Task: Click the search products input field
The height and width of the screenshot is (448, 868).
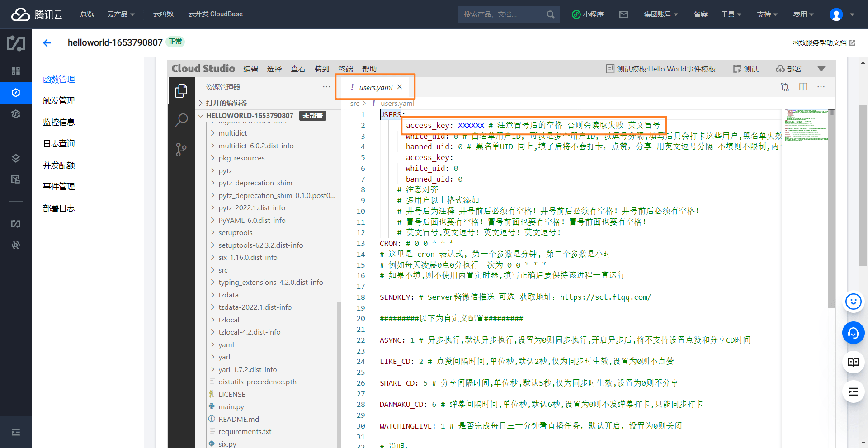Action: [502, 14]
